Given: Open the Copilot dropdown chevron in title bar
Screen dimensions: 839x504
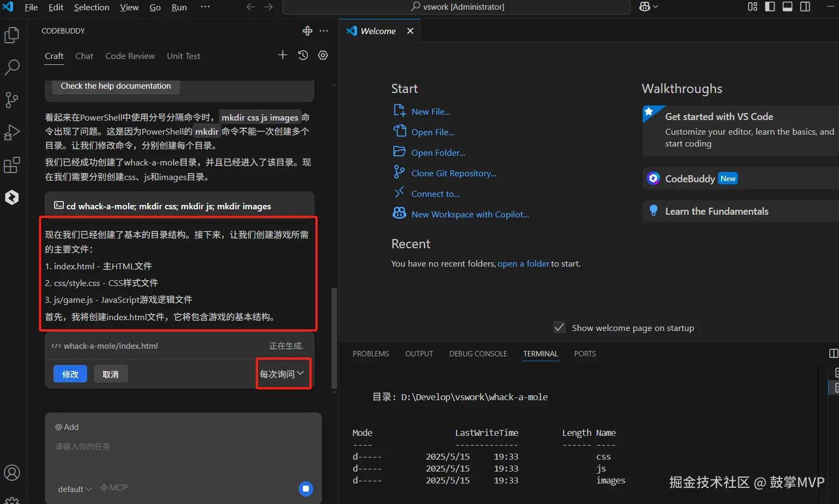Looking at the screenshot, I should [656, 6].
